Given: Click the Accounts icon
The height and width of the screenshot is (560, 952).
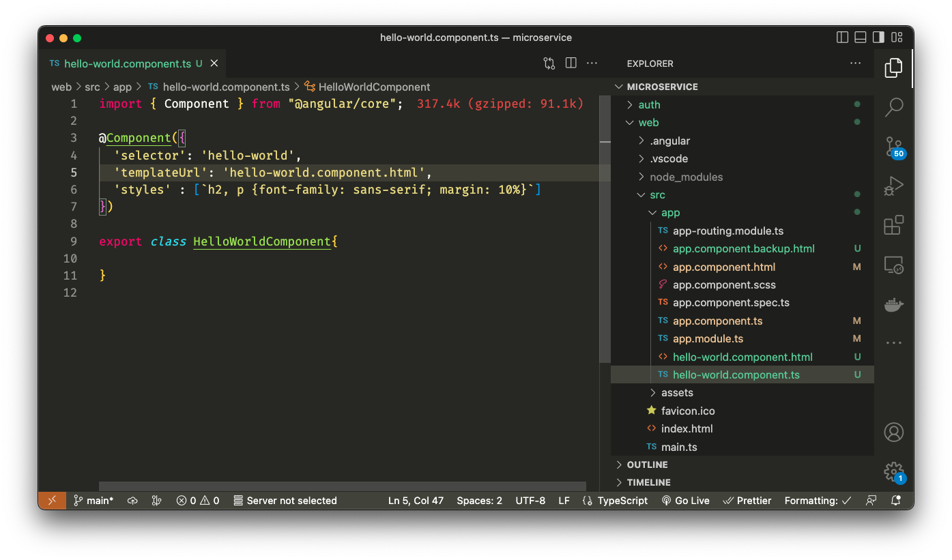Looking at the screenshot, I should pos(893,432).
